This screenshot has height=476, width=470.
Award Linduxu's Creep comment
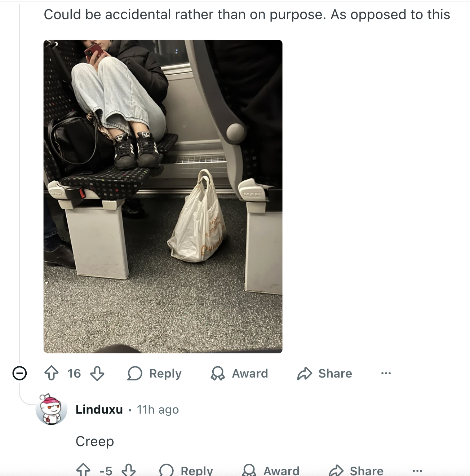coord(271,470)
